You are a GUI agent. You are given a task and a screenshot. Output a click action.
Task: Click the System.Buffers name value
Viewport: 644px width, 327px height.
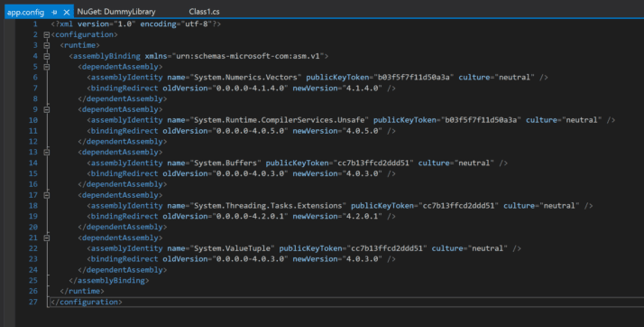225,163
